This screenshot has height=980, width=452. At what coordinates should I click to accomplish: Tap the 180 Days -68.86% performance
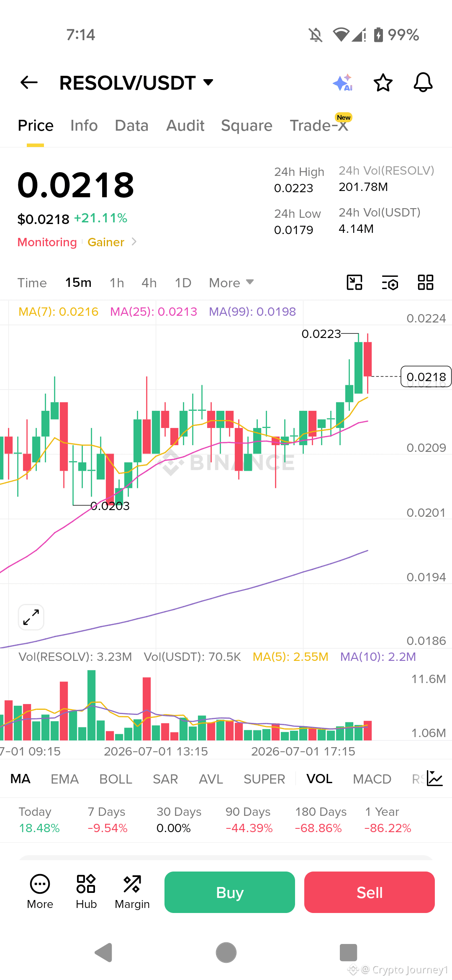click(321, 820)
